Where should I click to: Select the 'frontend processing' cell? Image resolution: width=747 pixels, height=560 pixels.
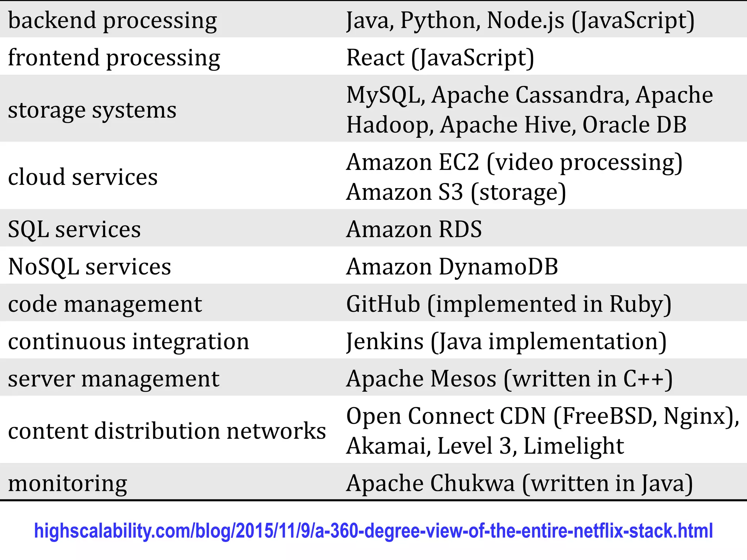[x=114, y=58]
